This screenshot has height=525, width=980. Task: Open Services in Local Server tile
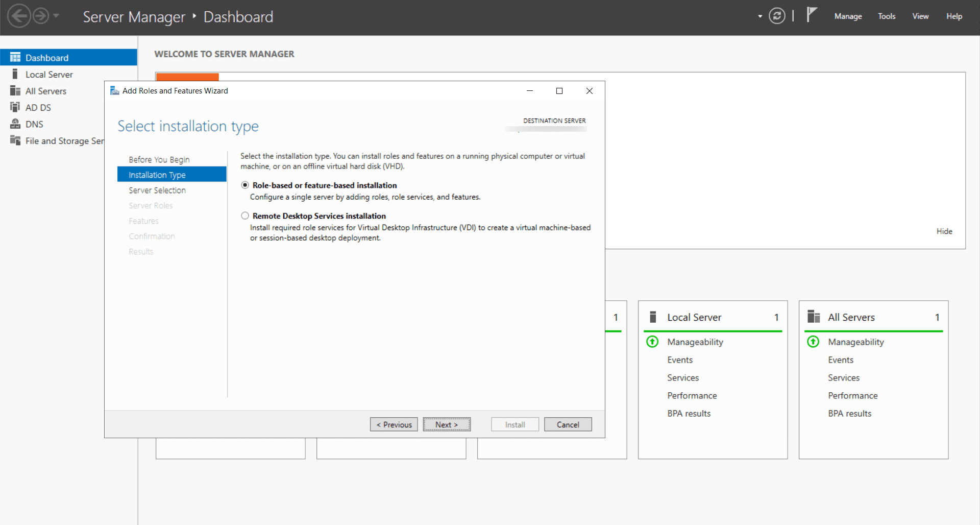(683, 378)
